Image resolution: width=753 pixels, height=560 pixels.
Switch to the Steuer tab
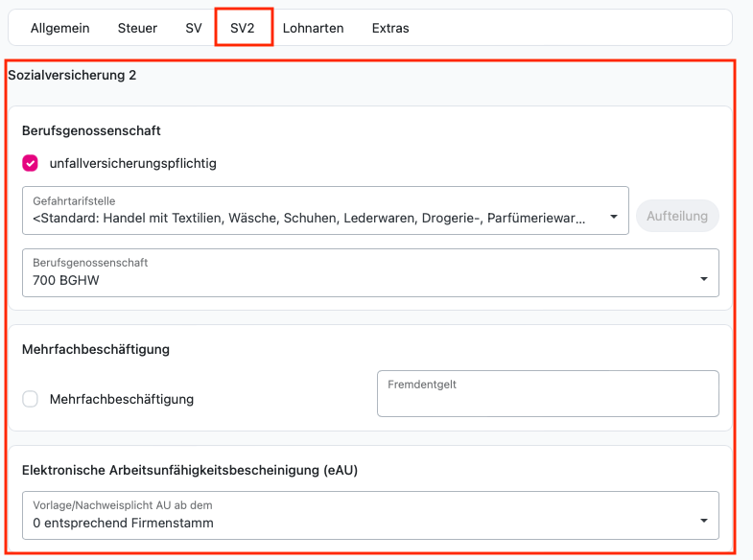[x=137, y=29]
